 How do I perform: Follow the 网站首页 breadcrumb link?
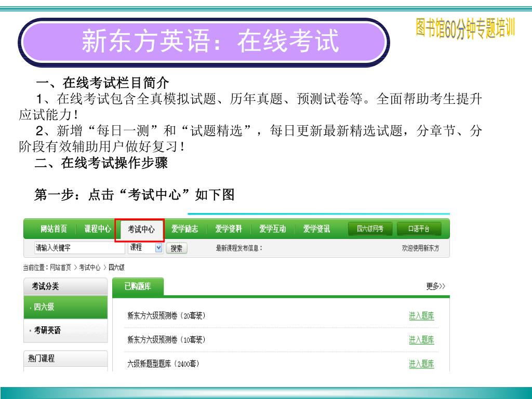(60, 268)
